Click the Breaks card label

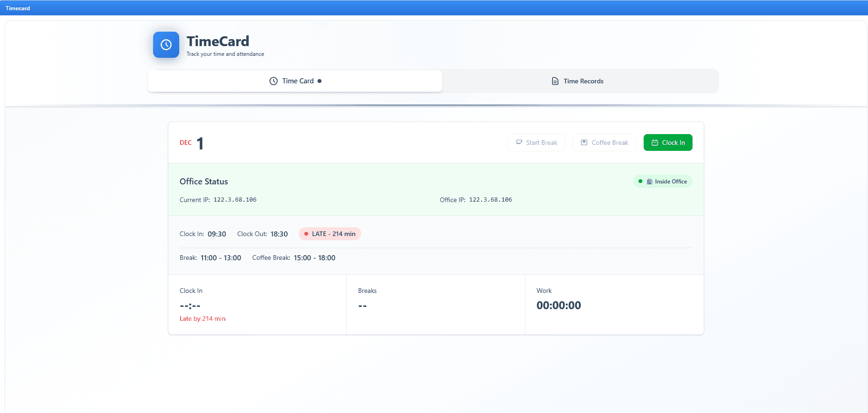pos(367,291)
